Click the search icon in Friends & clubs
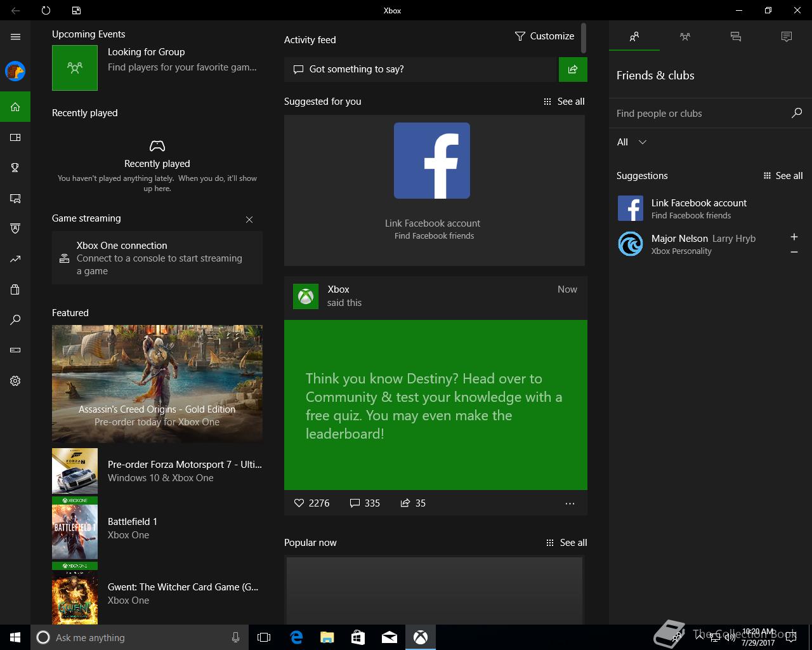The height and width of the screenshot is (650, 812). pos(797,113)
